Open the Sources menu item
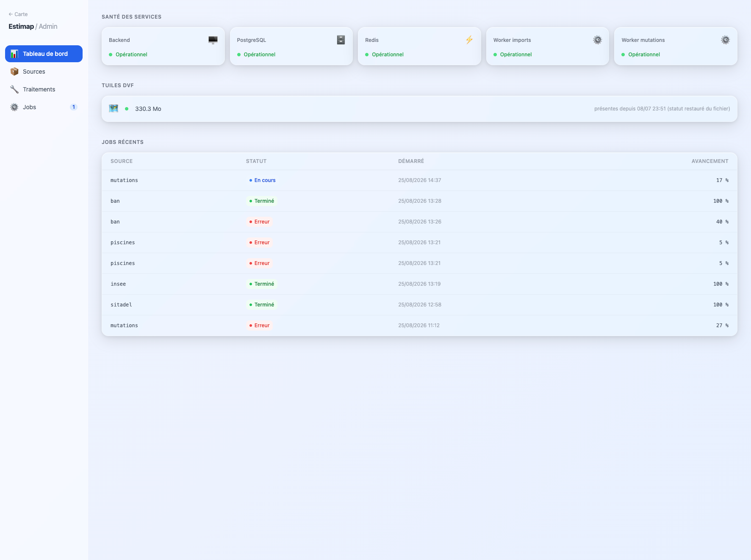 point(44,72)
